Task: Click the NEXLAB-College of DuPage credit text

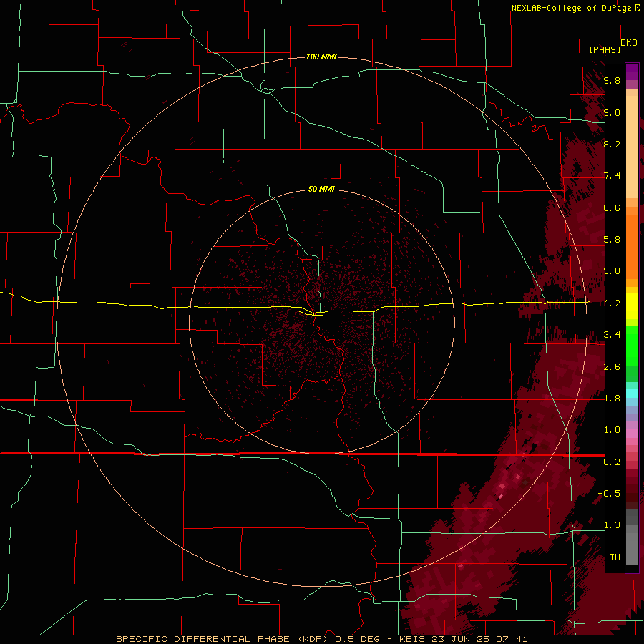Action: point(571,8)
